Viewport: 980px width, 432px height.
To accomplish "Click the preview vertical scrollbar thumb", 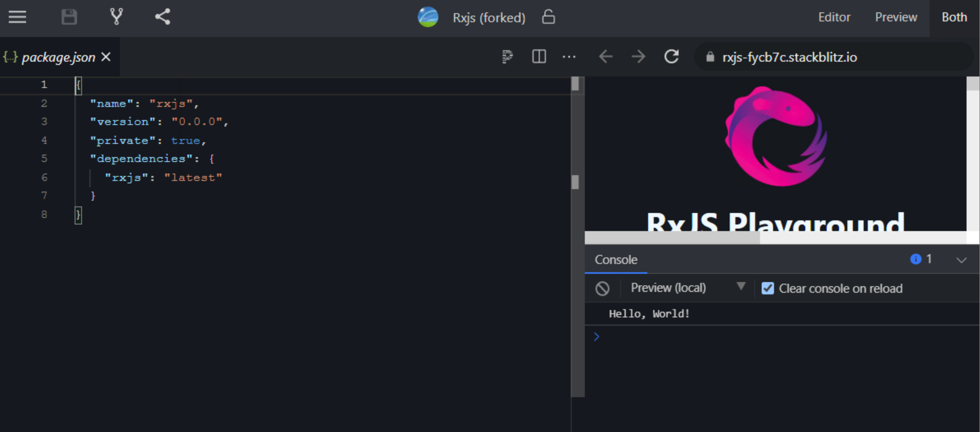I will (x=973, y=83).
